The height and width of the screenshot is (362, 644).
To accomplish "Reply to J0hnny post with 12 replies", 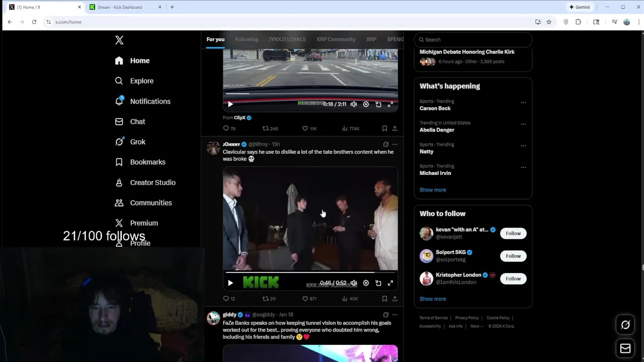I will click(x=229, y=299).
